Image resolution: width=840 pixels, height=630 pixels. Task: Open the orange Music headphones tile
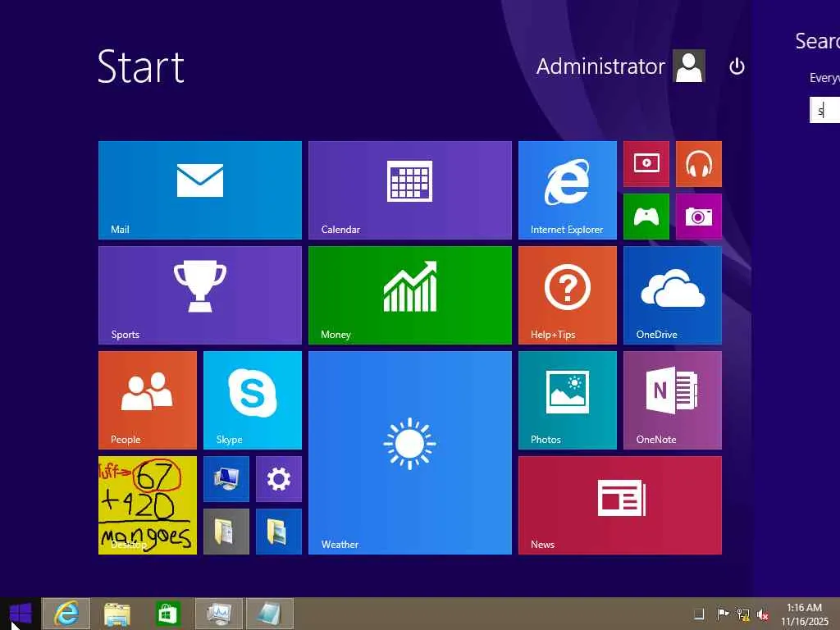[699, 164]
